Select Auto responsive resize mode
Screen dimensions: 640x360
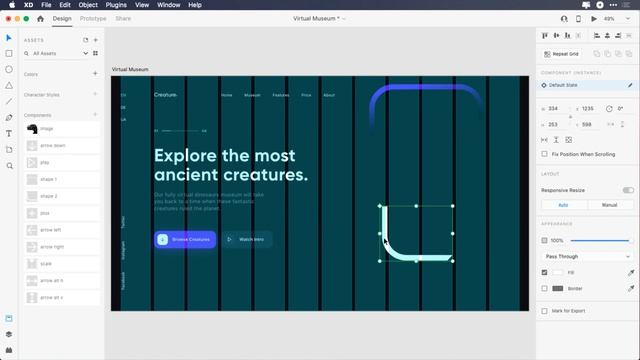point(563,205)
